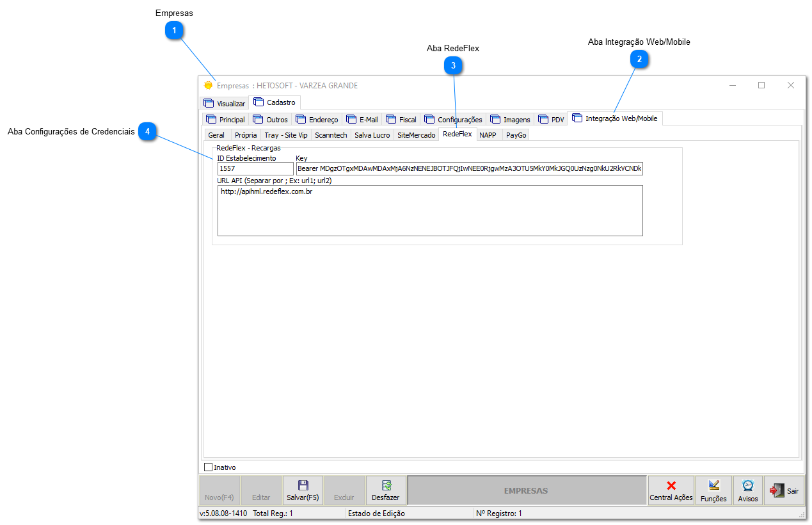Click inside the URL API text area
This screenshot has height=525, width=812.
(x=429, y=211)
